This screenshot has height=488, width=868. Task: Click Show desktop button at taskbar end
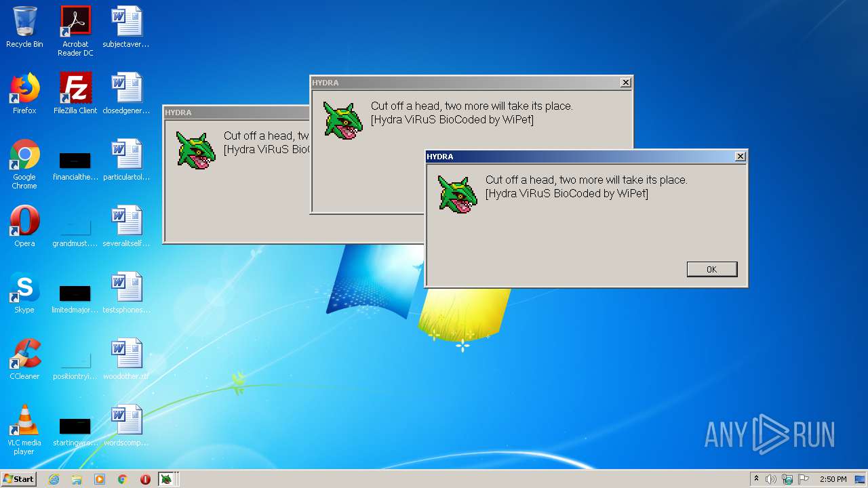(x=861, y=479)
